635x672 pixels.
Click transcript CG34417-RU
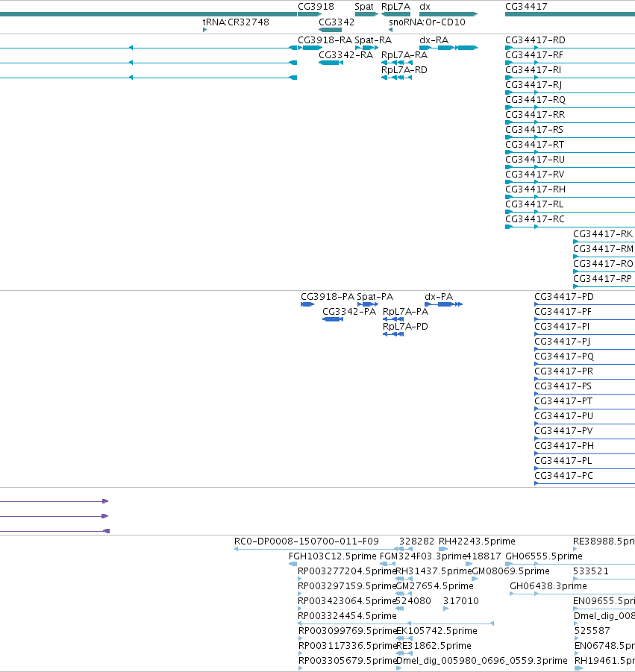(x=535, y=160)
